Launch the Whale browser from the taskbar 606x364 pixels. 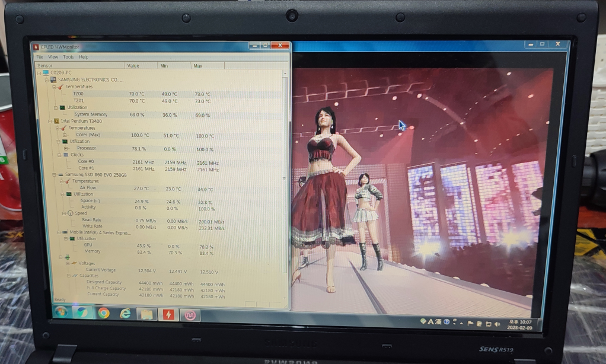(x=81, y=312)
